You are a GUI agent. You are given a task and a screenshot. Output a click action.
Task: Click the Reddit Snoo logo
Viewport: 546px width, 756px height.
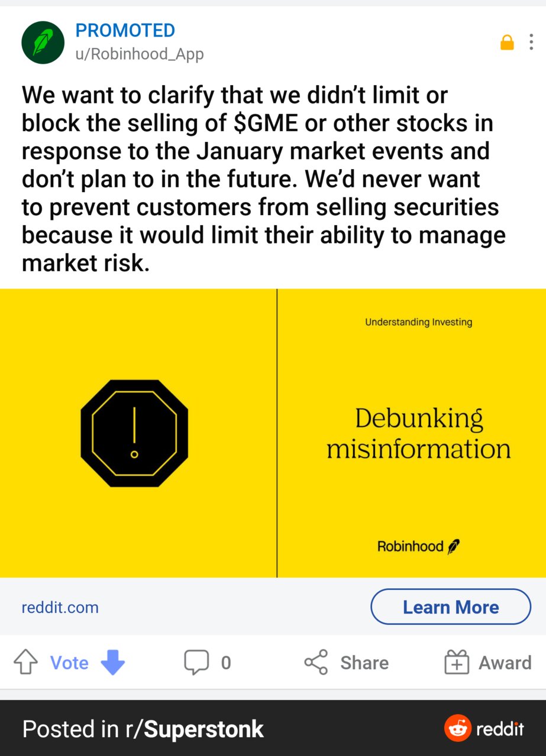pos(457,728)
